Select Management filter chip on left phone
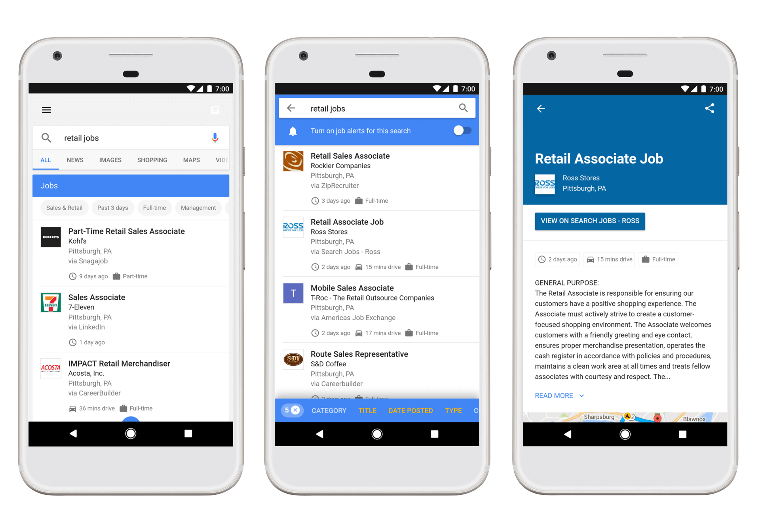This screenshot has width=760, height=532. [x=198, y=207]
